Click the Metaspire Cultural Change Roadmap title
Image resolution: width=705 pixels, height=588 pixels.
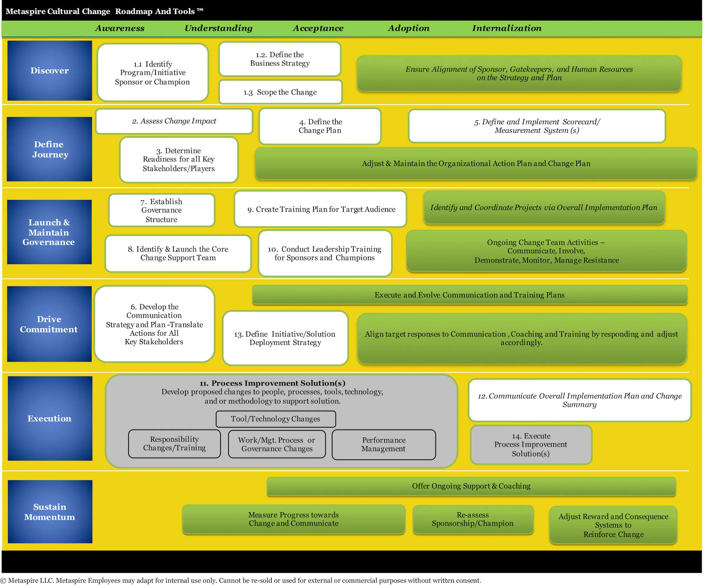coord(104,11)
